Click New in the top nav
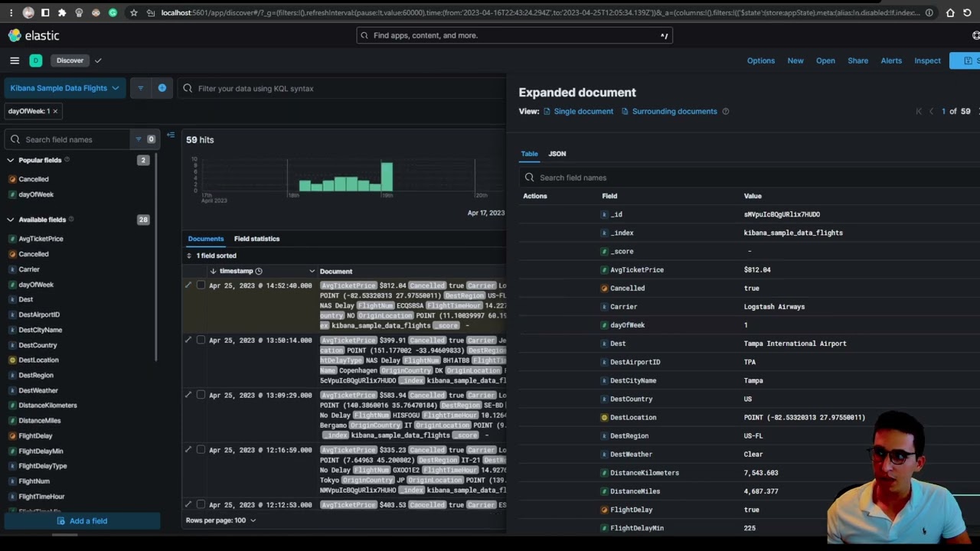Screen dimensions: 980x551 [795, 60]
